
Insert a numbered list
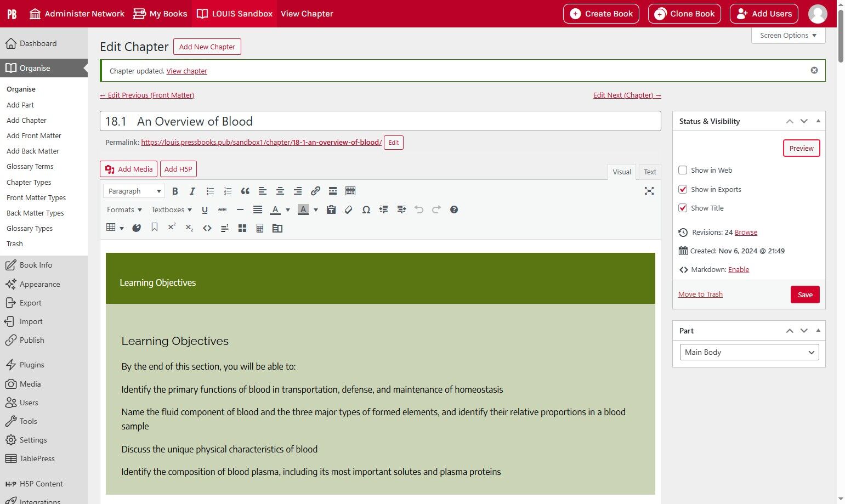[x=228, y=191]
